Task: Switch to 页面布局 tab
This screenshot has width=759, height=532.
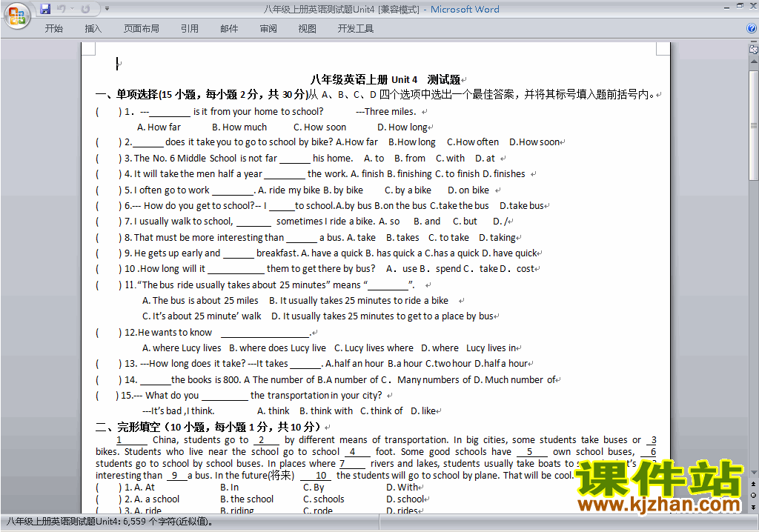Action: tap(142, 29)
